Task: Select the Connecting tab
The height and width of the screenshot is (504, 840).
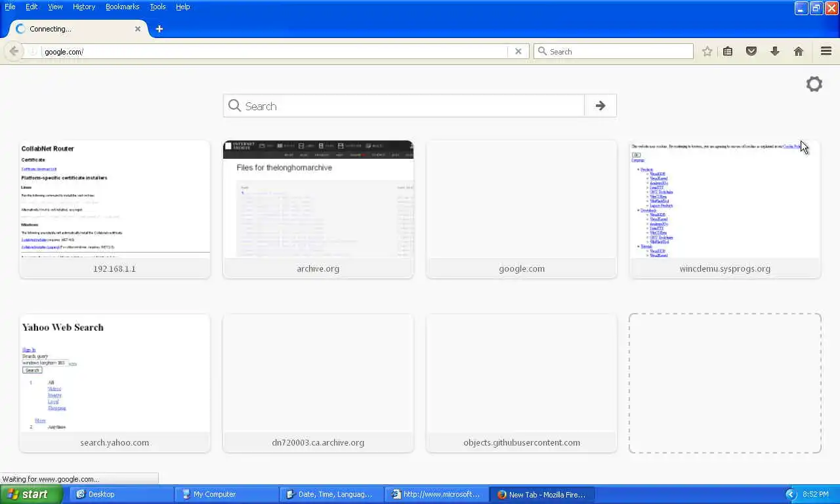Action: 77,29
